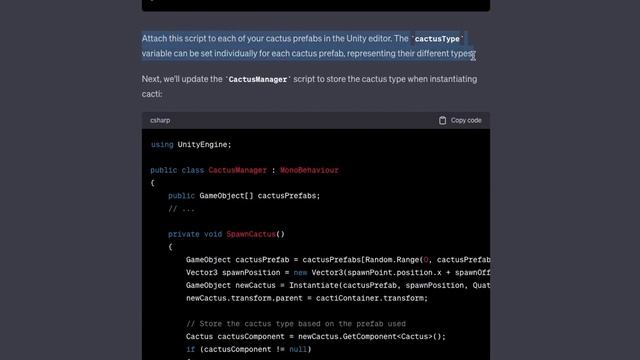640x360 pixels.
Task: Click the inline CactusManager code term
Action: (258, 79)
